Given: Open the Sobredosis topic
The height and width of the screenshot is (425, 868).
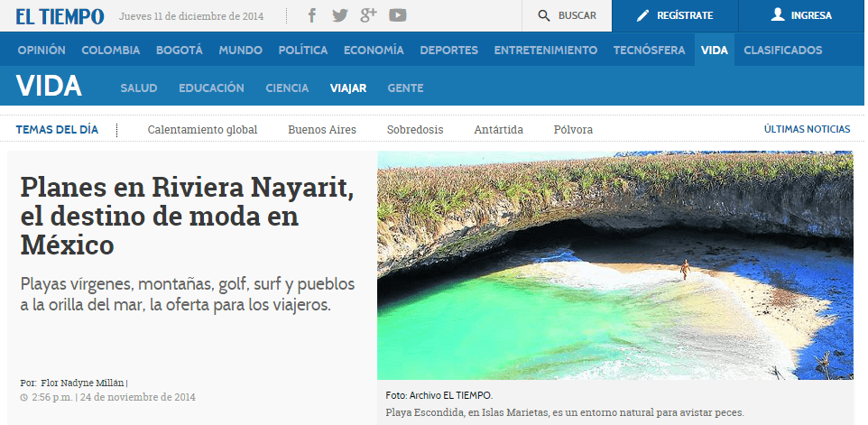Looking at the screenshot, I should click(x=415, y=130).
